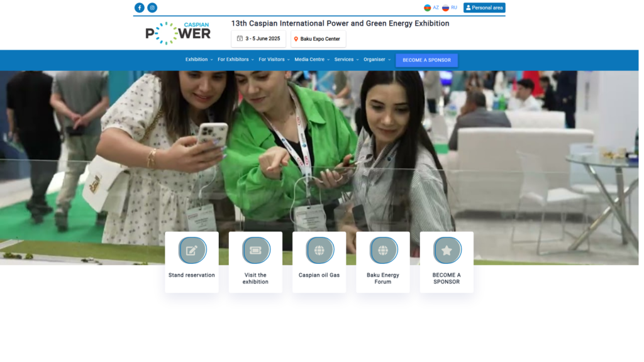Click the Caspian oil Gas globe icon
The width and height of the screenshot is (644, 362).
tap(319, 250)
